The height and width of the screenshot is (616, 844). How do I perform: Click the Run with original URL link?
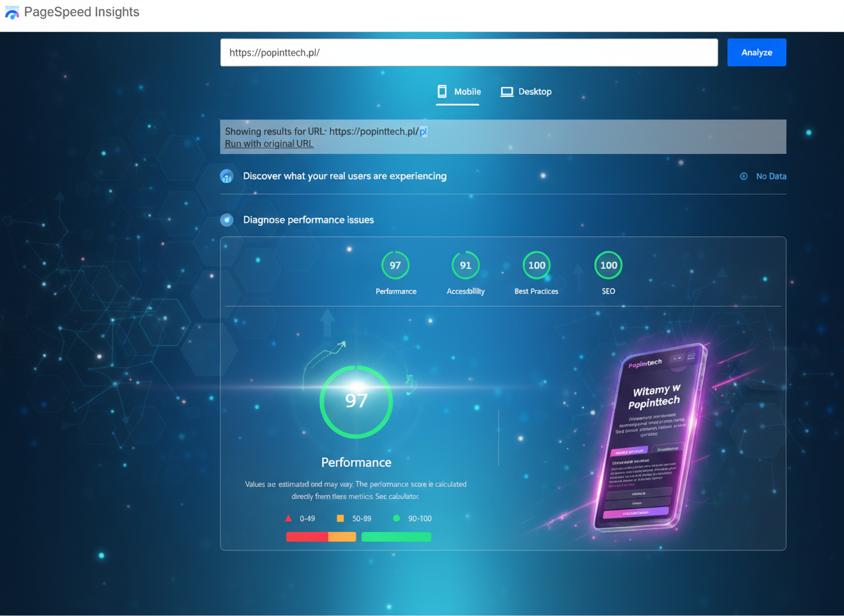point(269,144)
